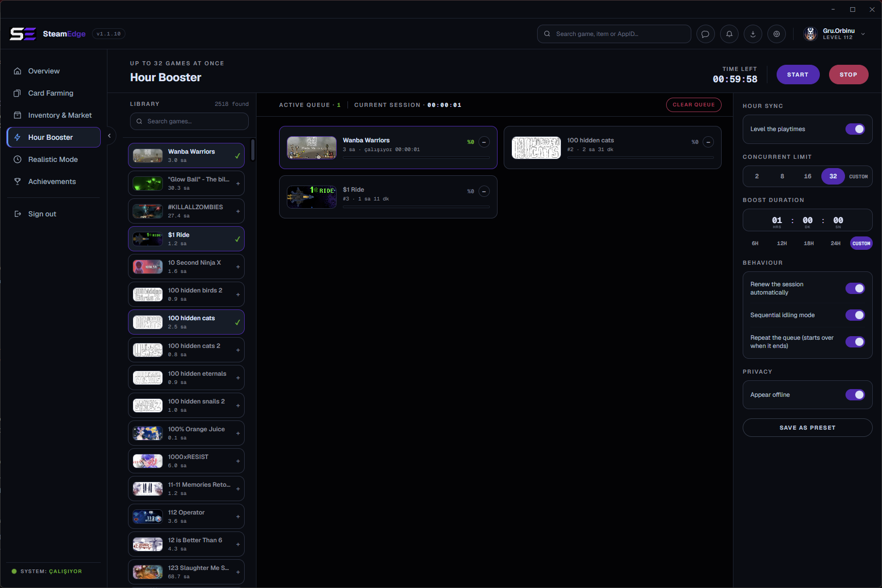This screenshot has height=588, width=882.
Task: Click the Gru.Orbinu profile avatar
Action: coord(811,34)
